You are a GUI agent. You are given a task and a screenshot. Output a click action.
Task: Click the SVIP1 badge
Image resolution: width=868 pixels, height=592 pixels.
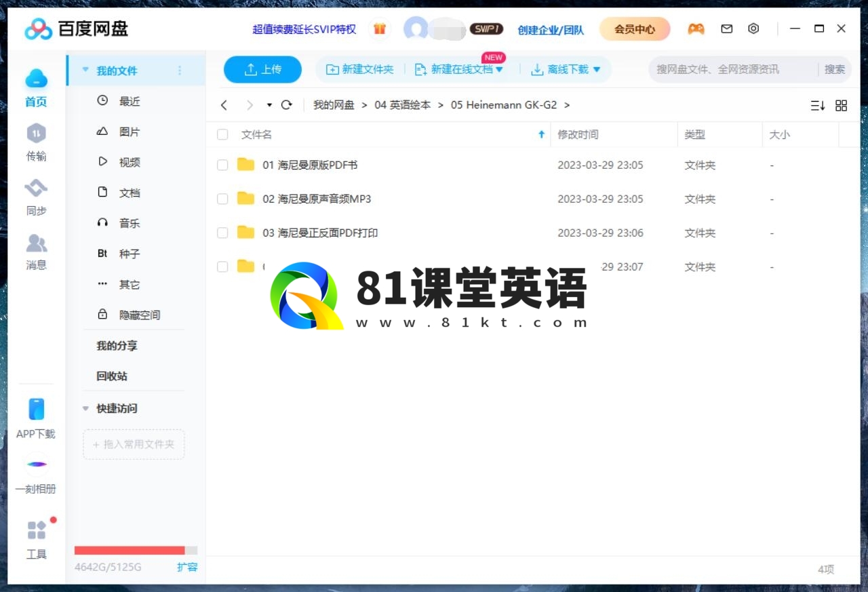[x=486, y=29]
